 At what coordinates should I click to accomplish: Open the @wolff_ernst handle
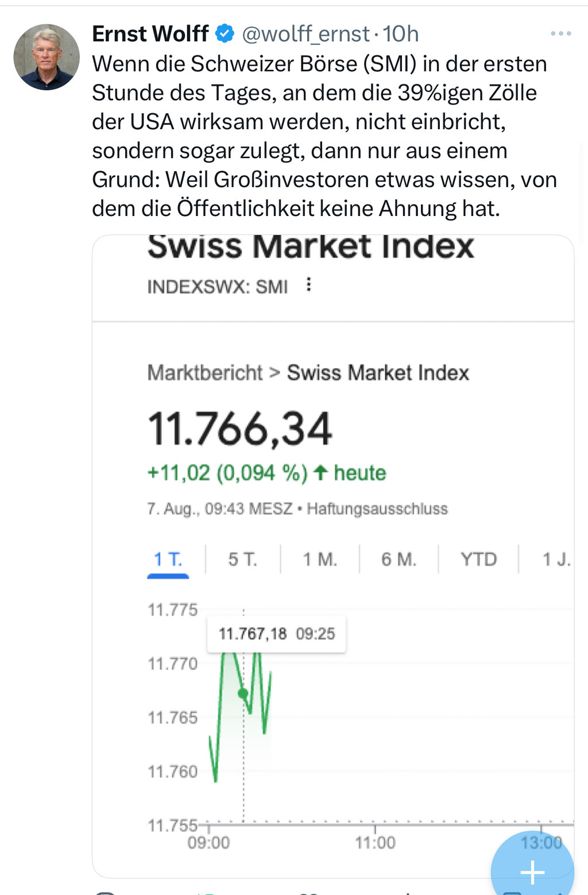coord(305,34)
